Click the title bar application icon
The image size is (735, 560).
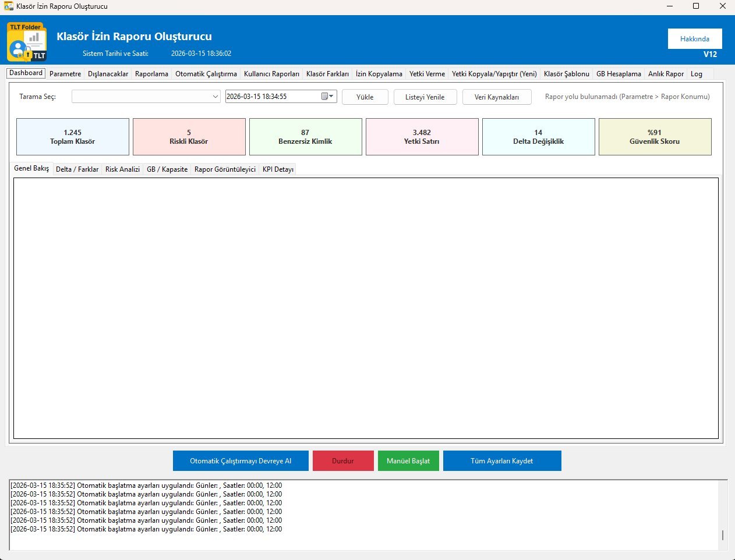(x=8, y=6)
